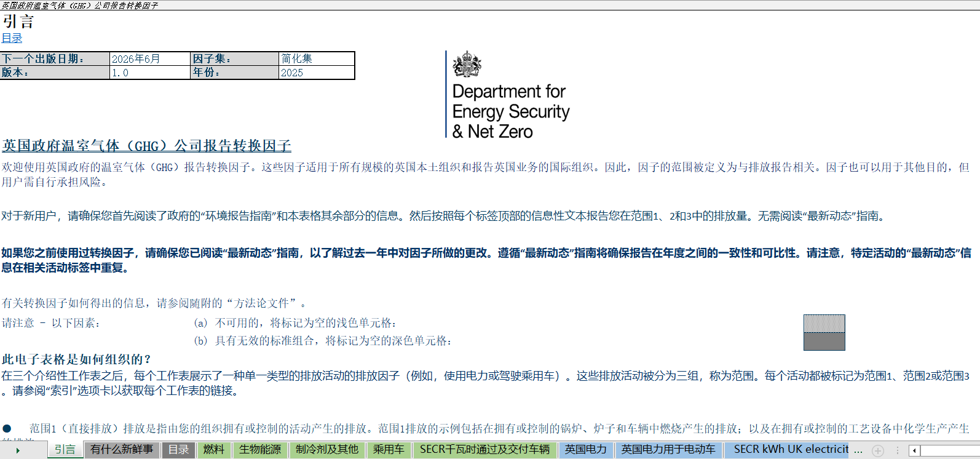Click the light dotted sample cell
Viewport: 980px width, 459px height.
pos(824,324)
